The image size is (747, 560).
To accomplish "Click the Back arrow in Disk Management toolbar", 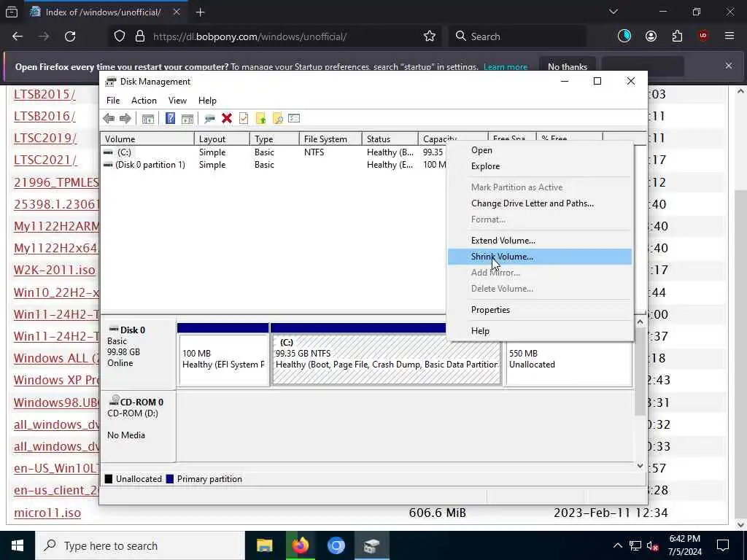I will tap(109, 119).
